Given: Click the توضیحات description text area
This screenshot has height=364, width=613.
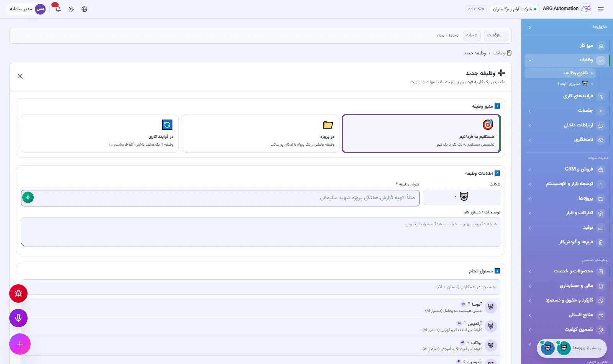Looking at the screenshot, I should click(261, 232).
